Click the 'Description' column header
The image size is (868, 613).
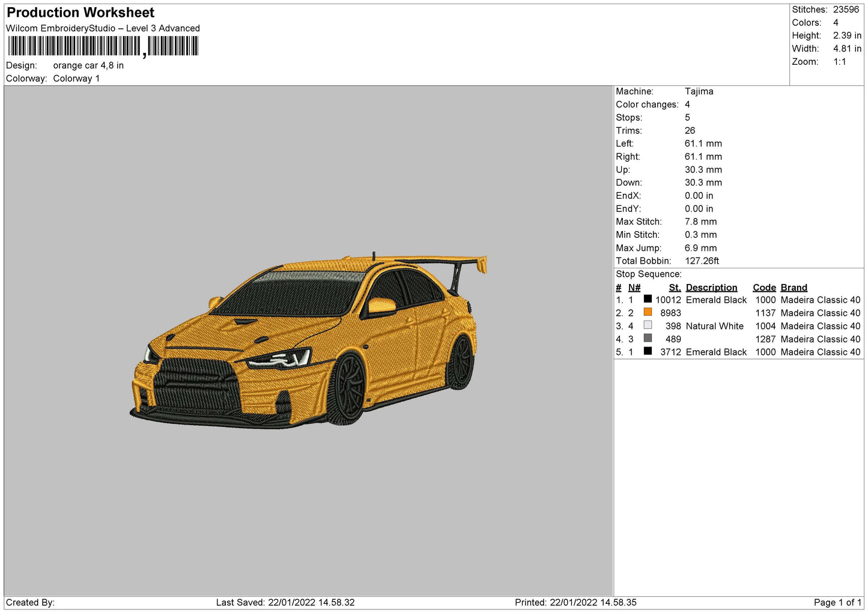click(x=712, y=288)
